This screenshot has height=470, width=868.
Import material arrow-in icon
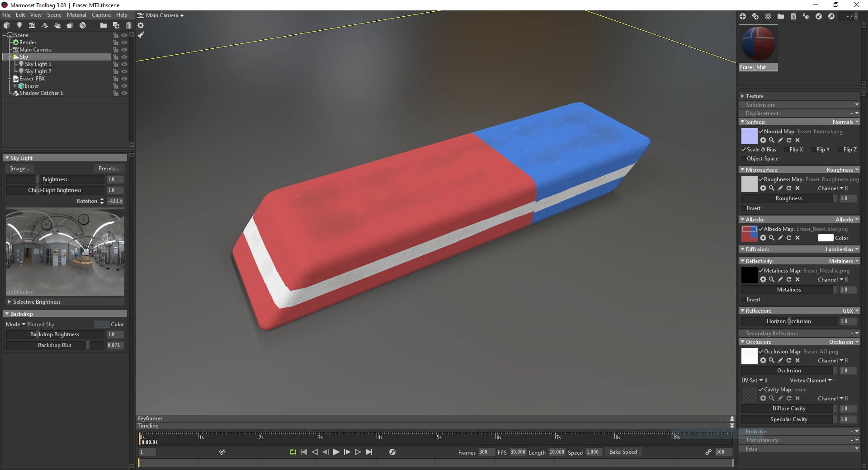(819, 16)
